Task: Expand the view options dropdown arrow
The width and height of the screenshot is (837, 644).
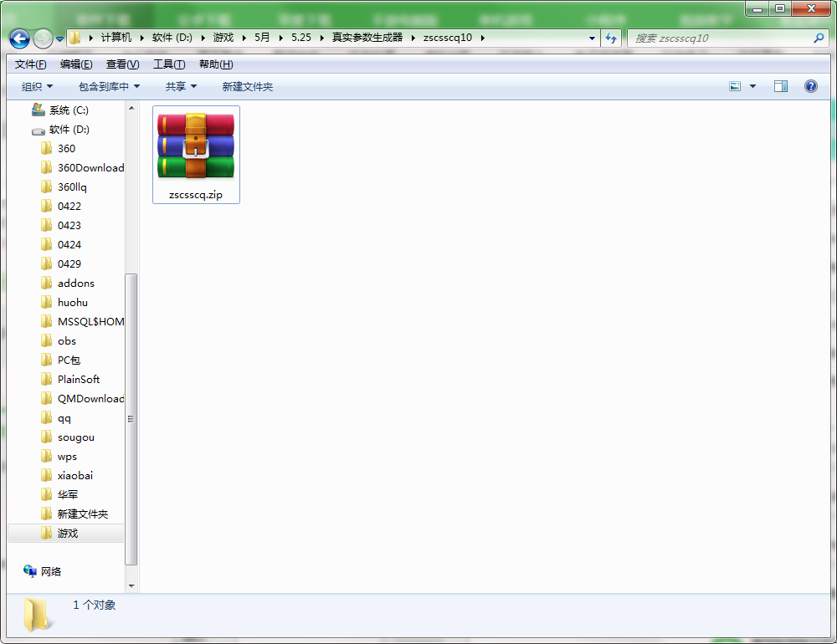Action: pyautogui.click(x=752, y=86)
